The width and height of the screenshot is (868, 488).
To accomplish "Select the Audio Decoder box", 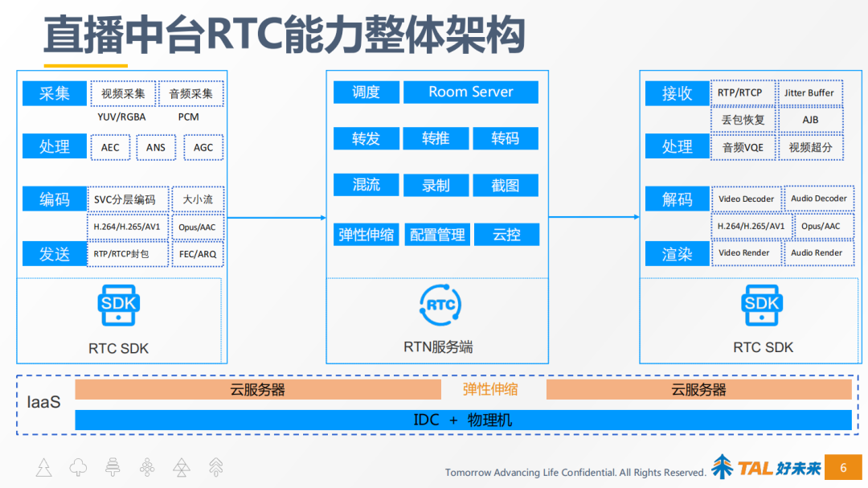I will point(819,199).
